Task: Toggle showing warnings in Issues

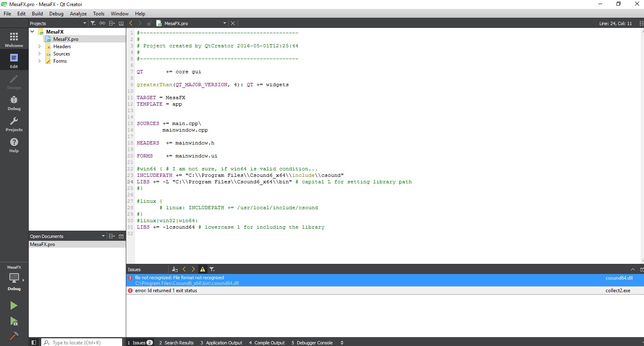Action: click(203, 269)
